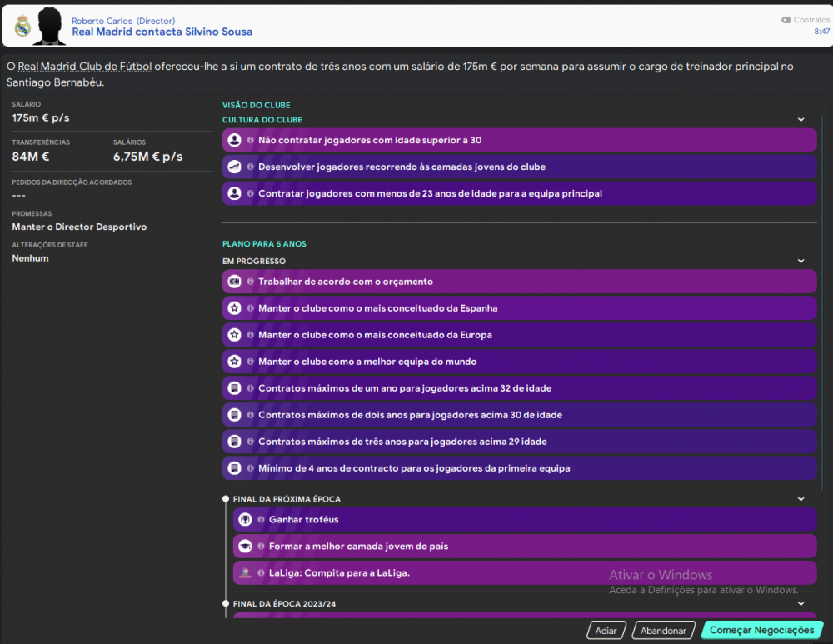
Task: Open the Santiago Bernabéu stadium link
Action: (54, 82)
